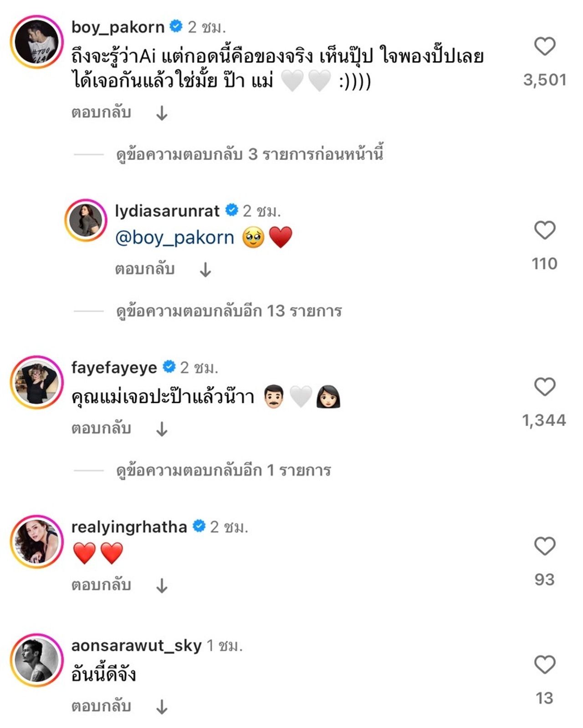Image resolution: width=583 pixels, height=728 pixels.
Task: Tap the heart on aonsarawut_sky's comment
Action: (x=544, y=665)
